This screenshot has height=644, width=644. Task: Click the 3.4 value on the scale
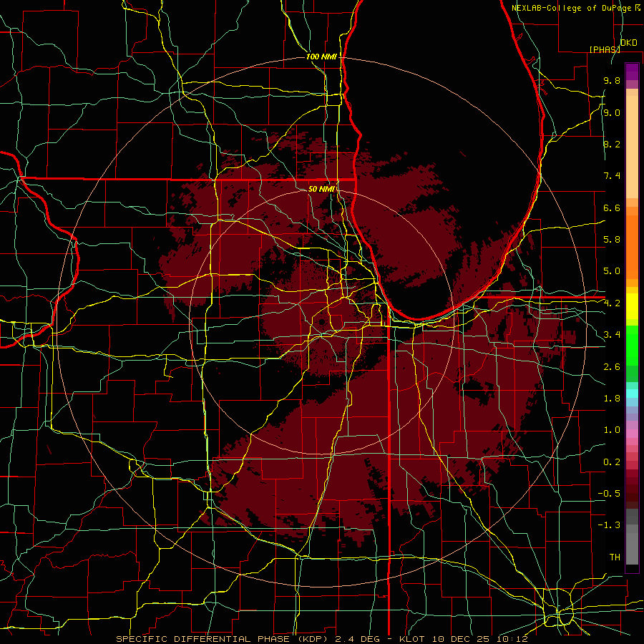click(x=612, y=335)
